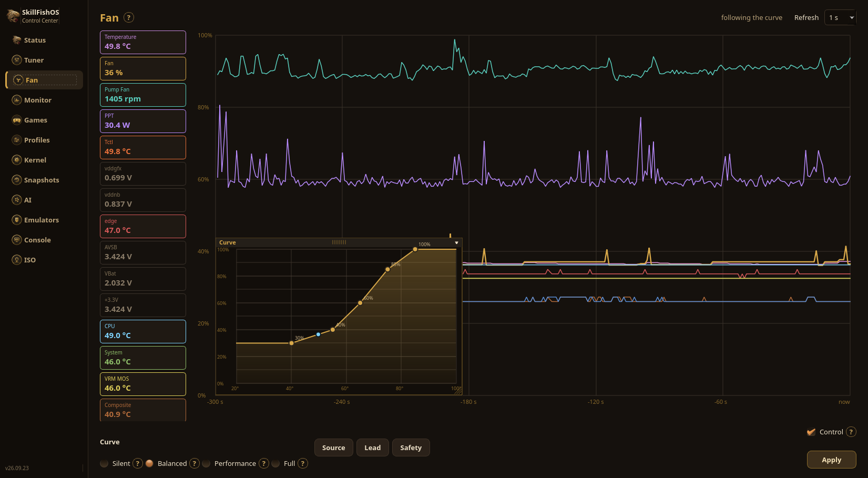Open the Safety settings tab

point(411,448)
